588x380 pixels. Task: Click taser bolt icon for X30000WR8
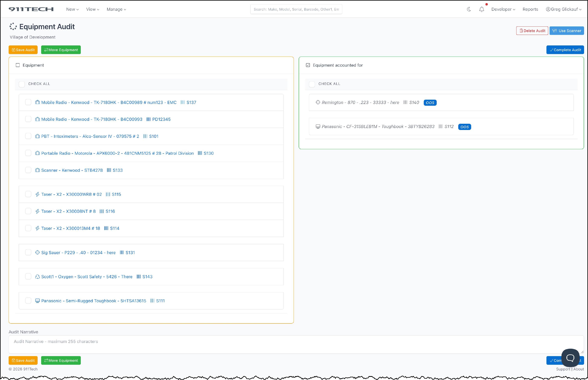[37, 194]
